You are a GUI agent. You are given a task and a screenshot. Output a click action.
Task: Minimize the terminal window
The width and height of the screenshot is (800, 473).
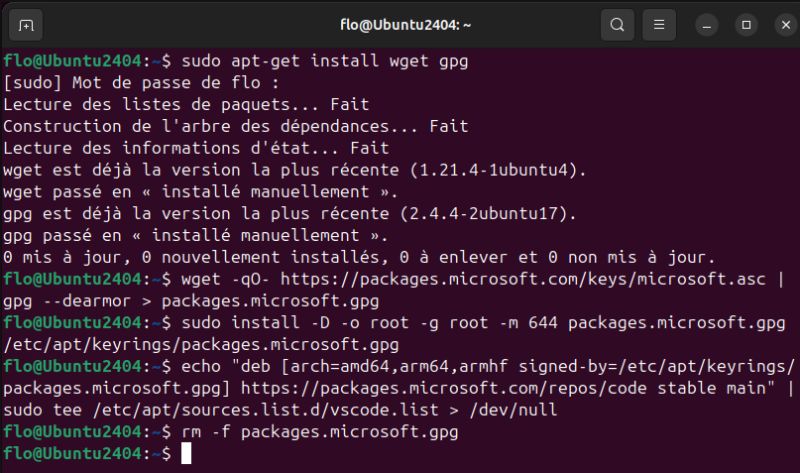pos(708,24)
